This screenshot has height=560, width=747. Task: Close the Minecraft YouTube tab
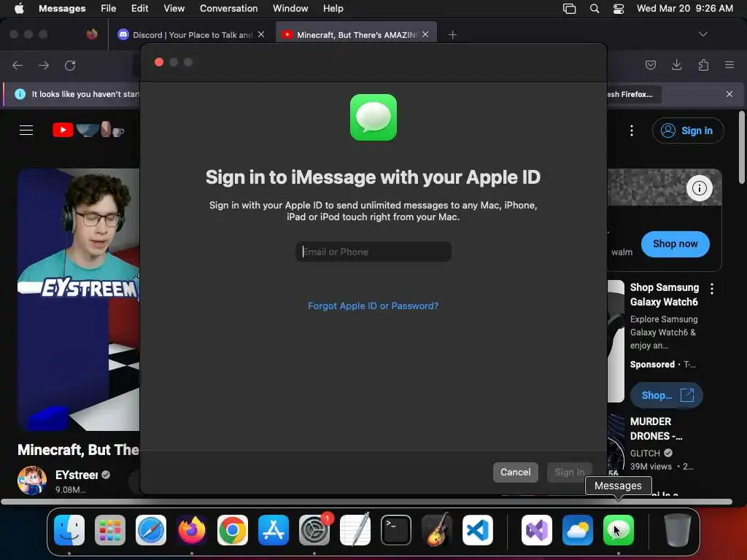425,34
